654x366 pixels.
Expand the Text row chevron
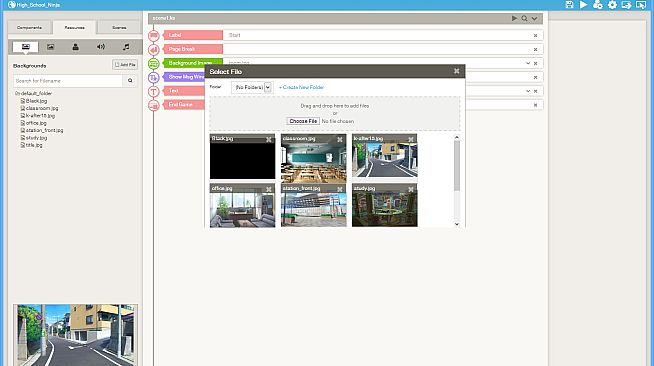pos(528,91)
